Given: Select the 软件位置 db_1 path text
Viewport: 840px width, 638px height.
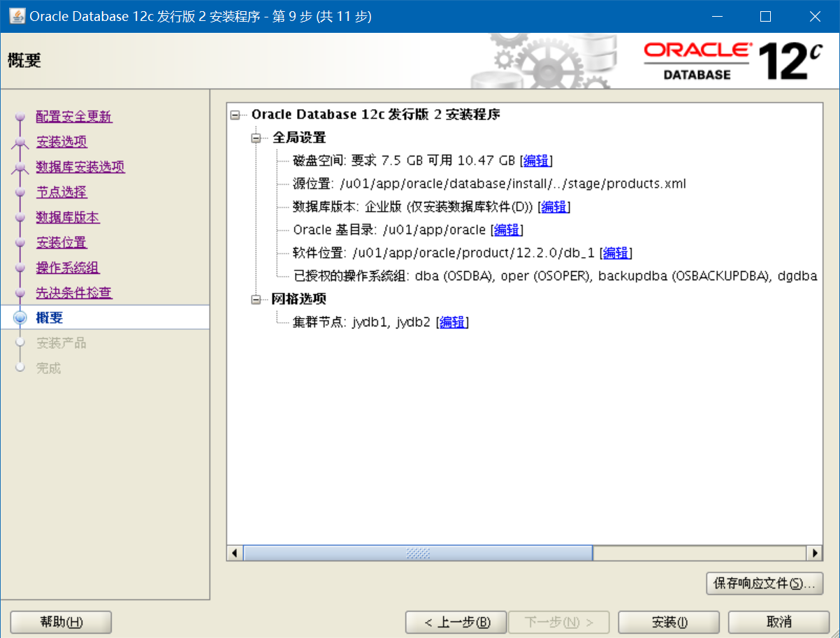Looking at the screenshot, I should (x=444, y=253).
